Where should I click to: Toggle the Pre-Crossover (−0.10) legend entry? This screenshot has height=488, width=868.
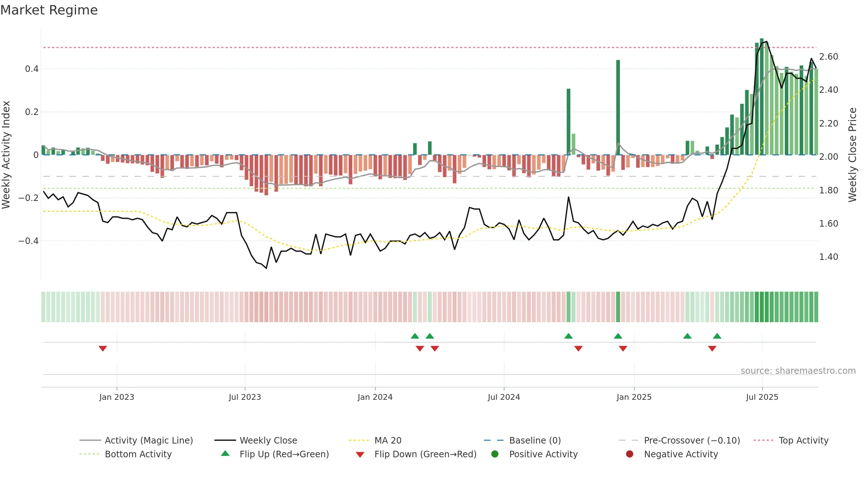679,440
